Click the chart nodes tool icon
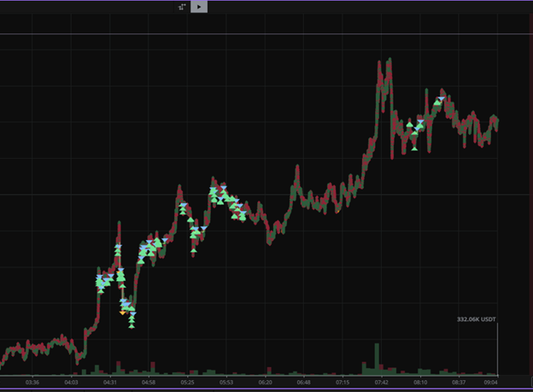 pyautogui.click(x=182, y=7)
